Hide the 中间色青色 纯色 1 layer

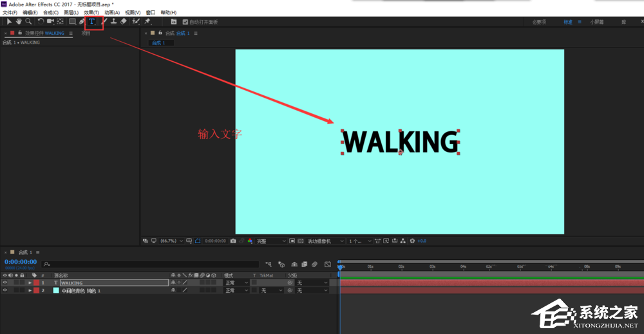(5, 291)
